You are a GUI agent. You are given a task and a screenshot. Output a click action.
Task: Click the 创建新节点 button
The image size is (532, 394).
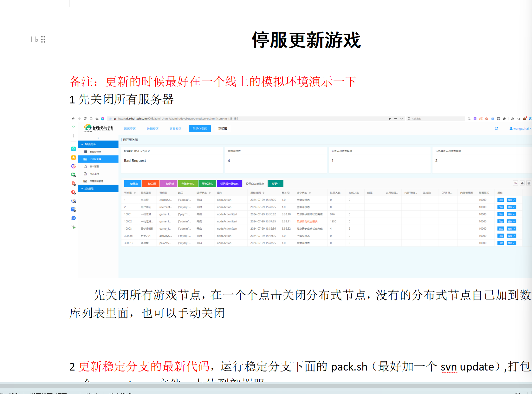[188, 184]
